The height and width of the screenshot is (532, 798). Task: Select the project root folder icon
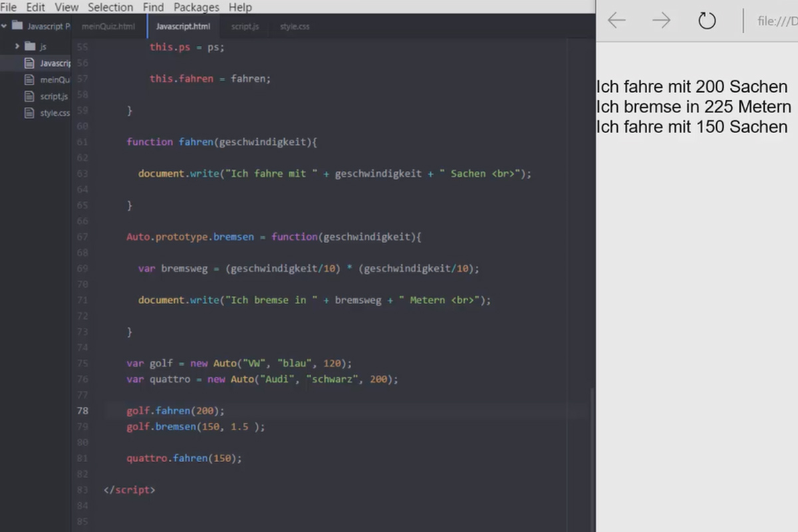(x=17, y=27)
